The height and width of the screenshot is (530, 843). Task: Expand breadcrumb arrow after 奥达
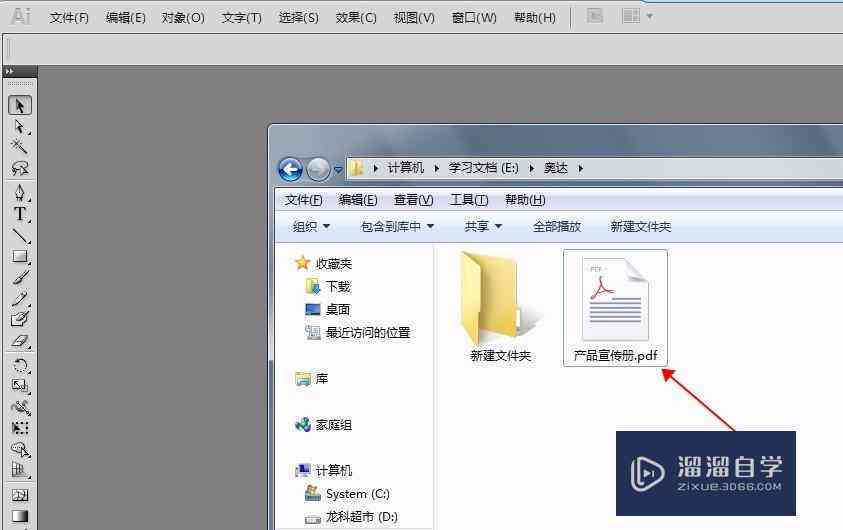pos(581,168)
